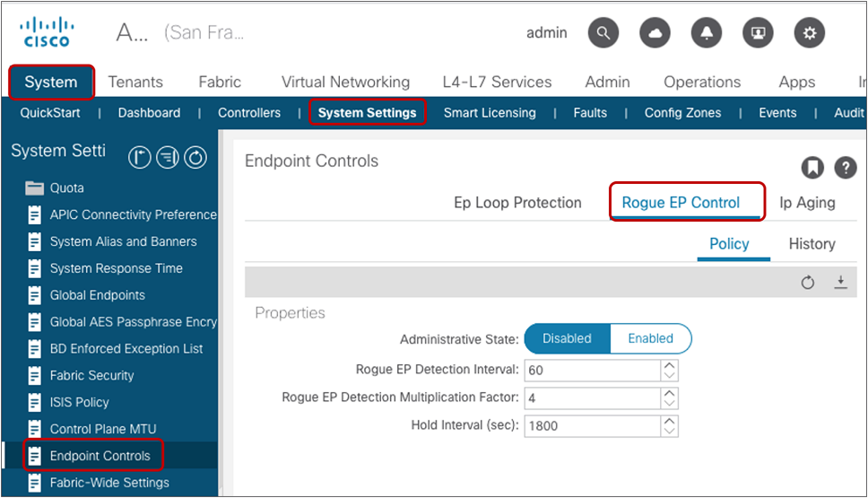This screenshot has height=498, width=868.
Task: Bookmark the Endpoint Controls page
Action: (812, 167)
